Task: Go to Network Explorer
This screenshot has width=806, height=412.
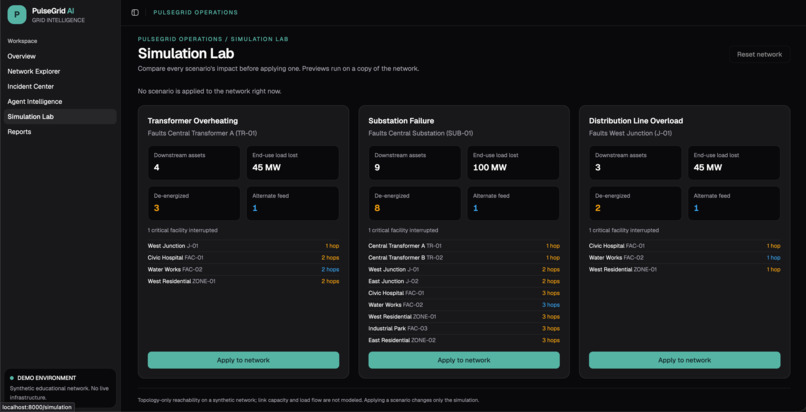Action: [60, 71]
